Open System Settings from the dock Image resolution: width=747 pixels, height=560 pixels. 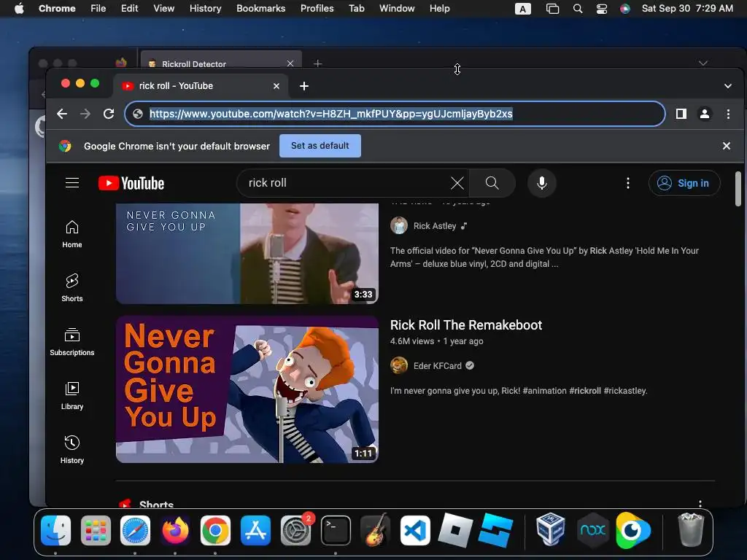coord(295,530)
